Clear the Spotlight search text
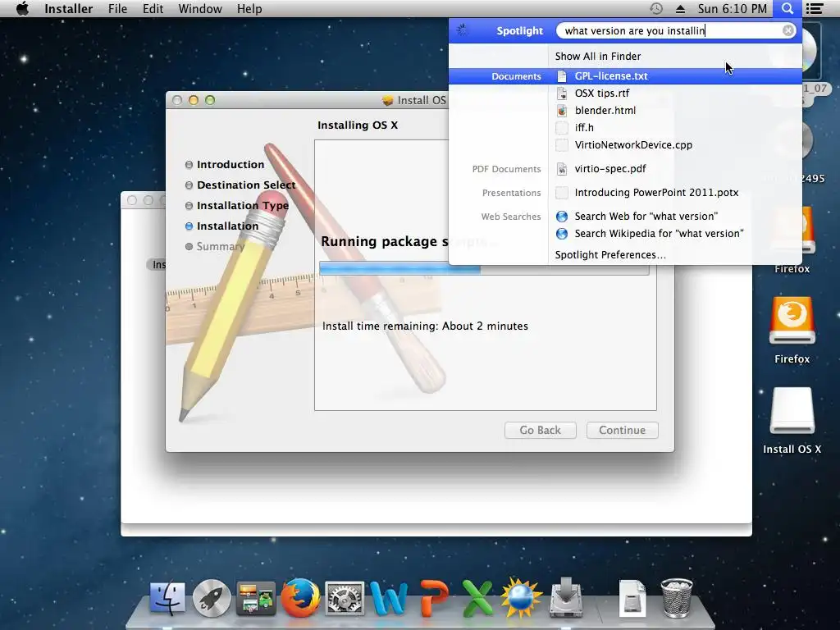The image size is (840, 630). coord(788,30)
